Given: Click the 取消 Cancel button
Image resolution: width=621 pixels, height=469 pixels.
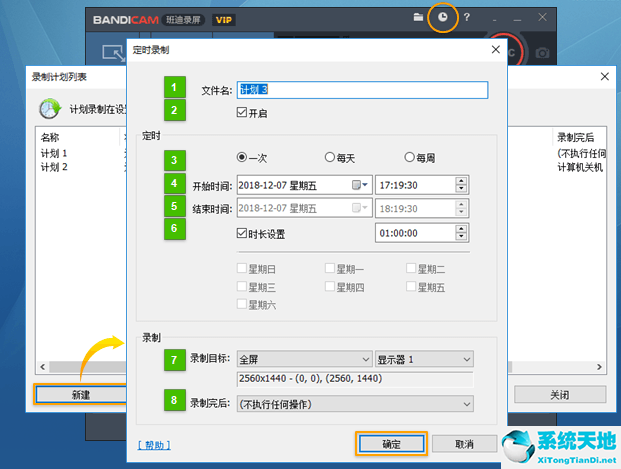Looking at the screenshot, I should tap(464, 444).
